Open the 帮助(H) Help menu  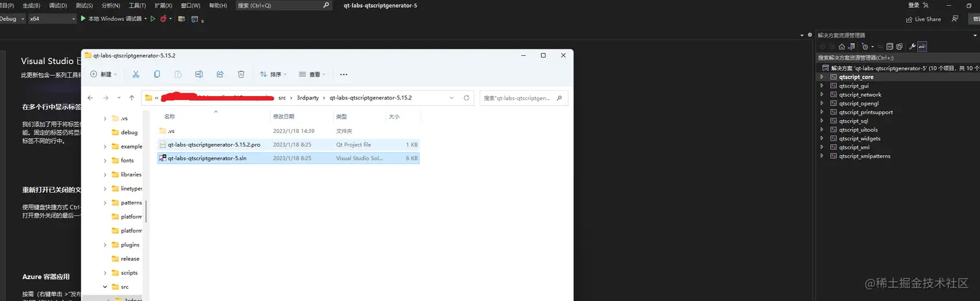point(218,5)
